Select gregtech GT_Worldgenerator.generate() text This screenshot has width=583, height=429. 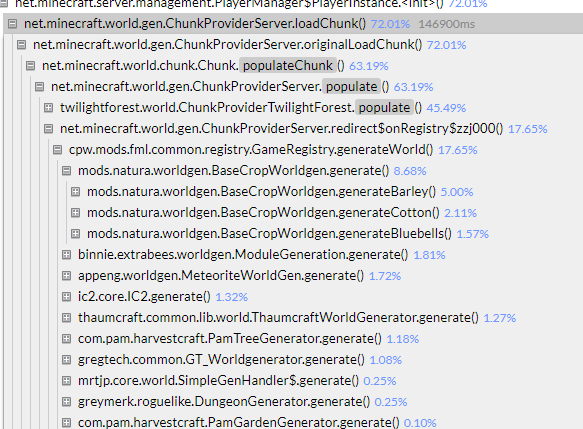click(x=221, y=360)
